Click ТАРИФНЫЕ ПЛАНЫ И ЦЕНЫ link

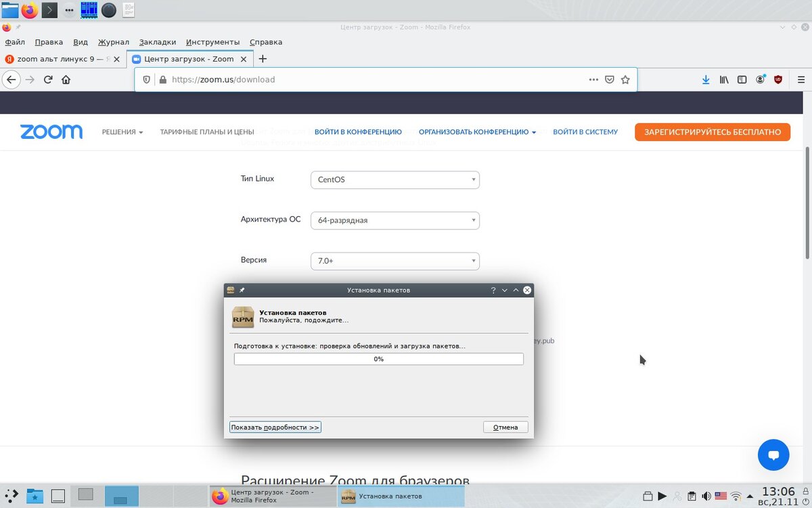pos(207,132)
